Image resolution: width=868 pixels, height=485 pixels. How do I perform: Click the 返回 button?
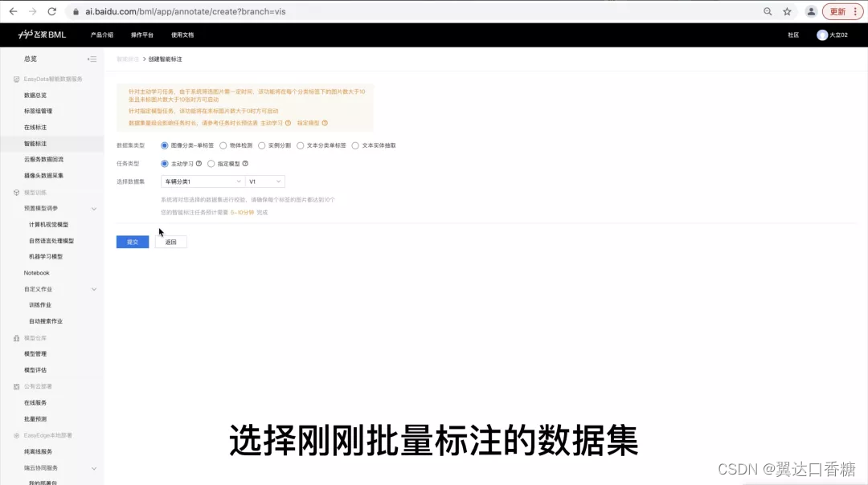170,242
